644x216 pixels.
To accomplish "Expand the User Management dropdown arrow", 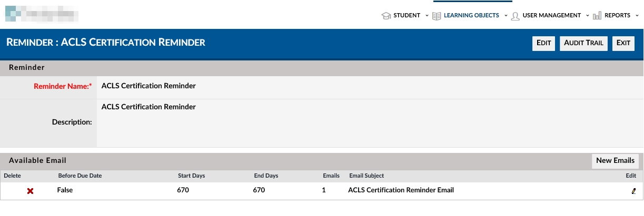I will coord(588,16).
